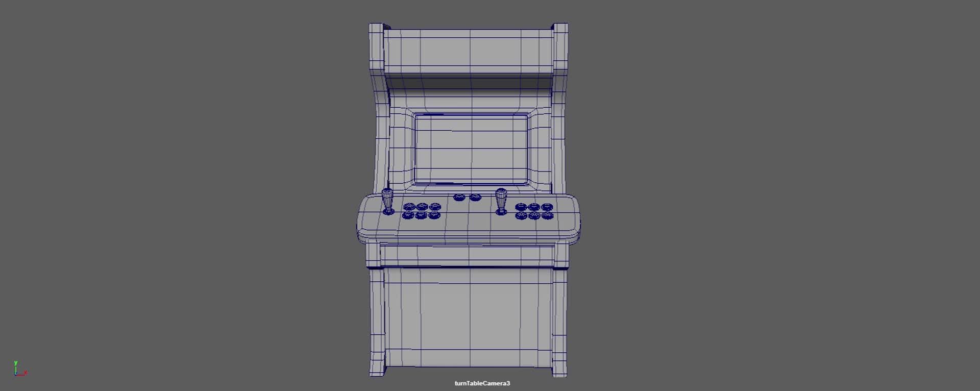Click the top-left button of right button cluster
Viewport: 980px width, 391px height.
coord(521,207)
